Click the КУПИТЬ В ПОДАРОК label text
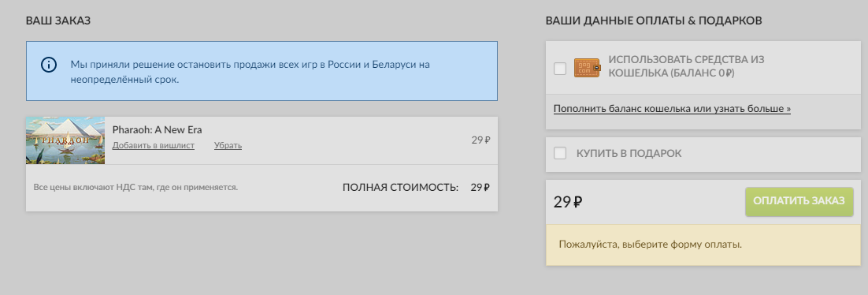This screenshot has width=868, height=295. click(x=629, y=153)
